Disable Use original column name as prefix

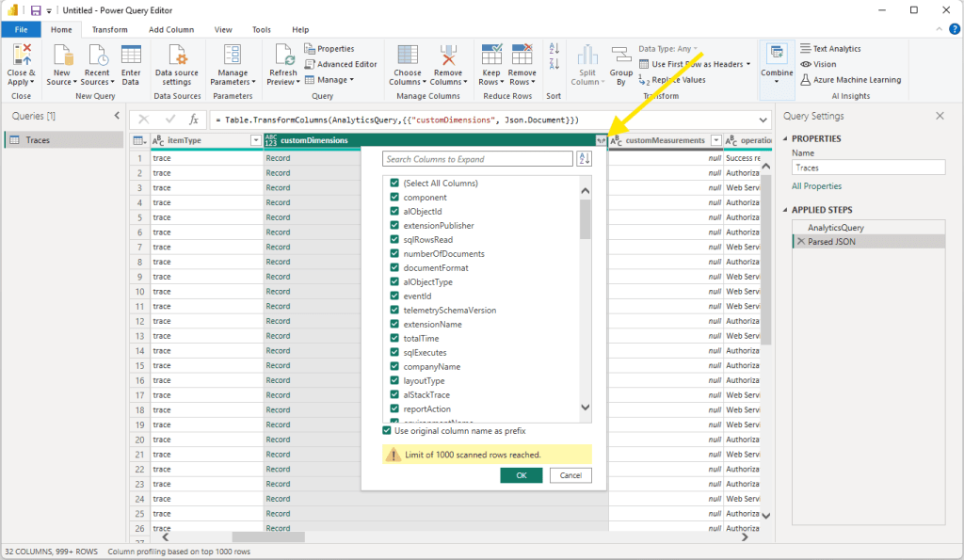click(387, 430)
